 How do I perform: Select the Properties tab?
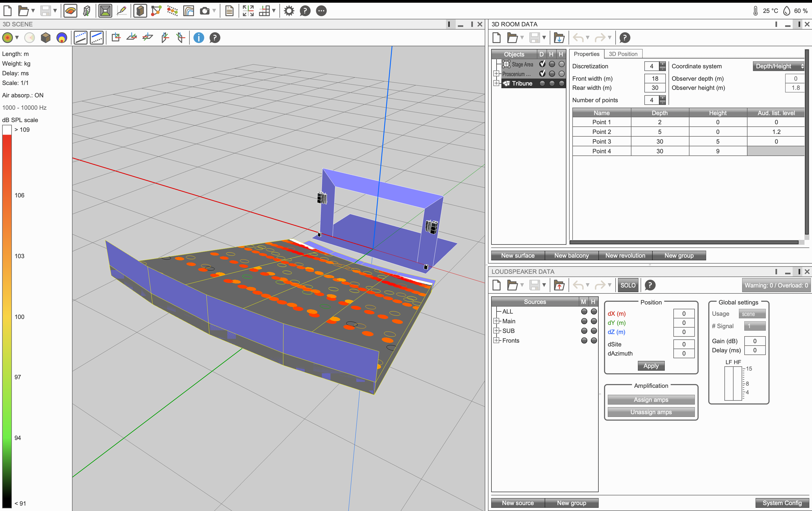pos(586,54)
